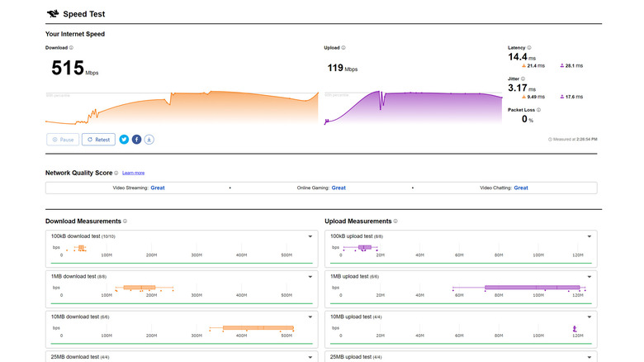Click the Jitter info icon
The width and height of the screenshot is (644, 362).
pos(523,79)
